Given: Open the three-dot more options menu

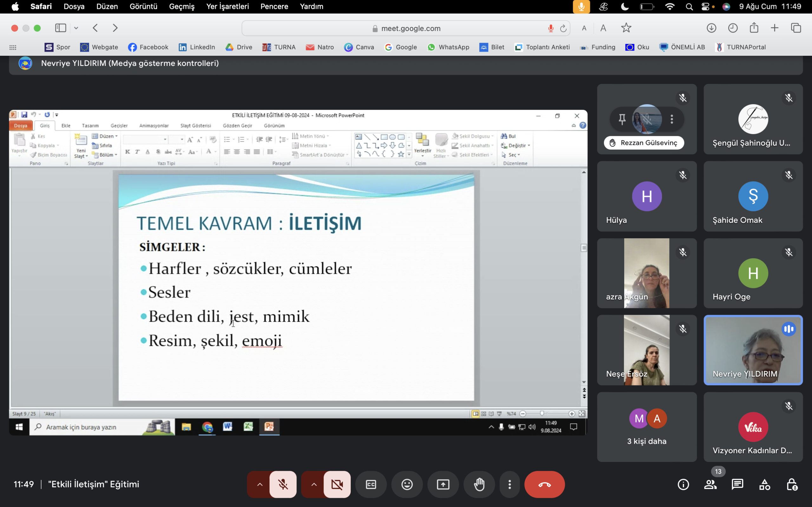Looking at the screenshot, I should (x=509, y=484).
